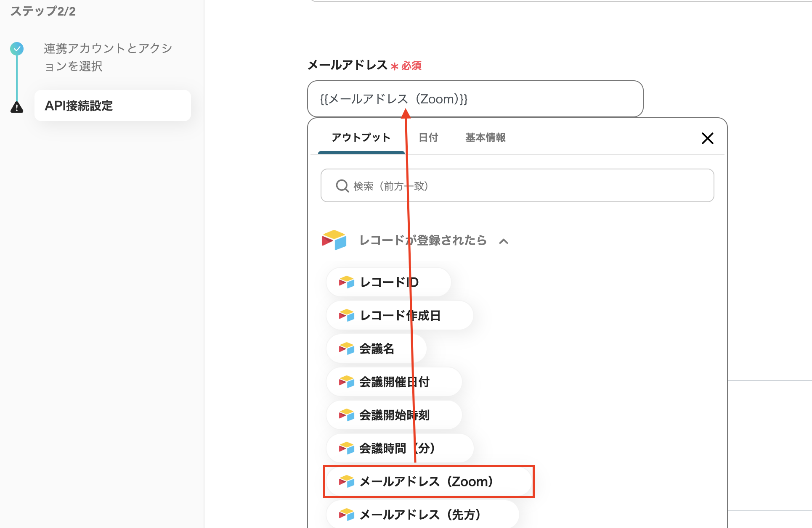Open the 基本情報 tab
Screen dimensions: 812x528
pos(485,137)
